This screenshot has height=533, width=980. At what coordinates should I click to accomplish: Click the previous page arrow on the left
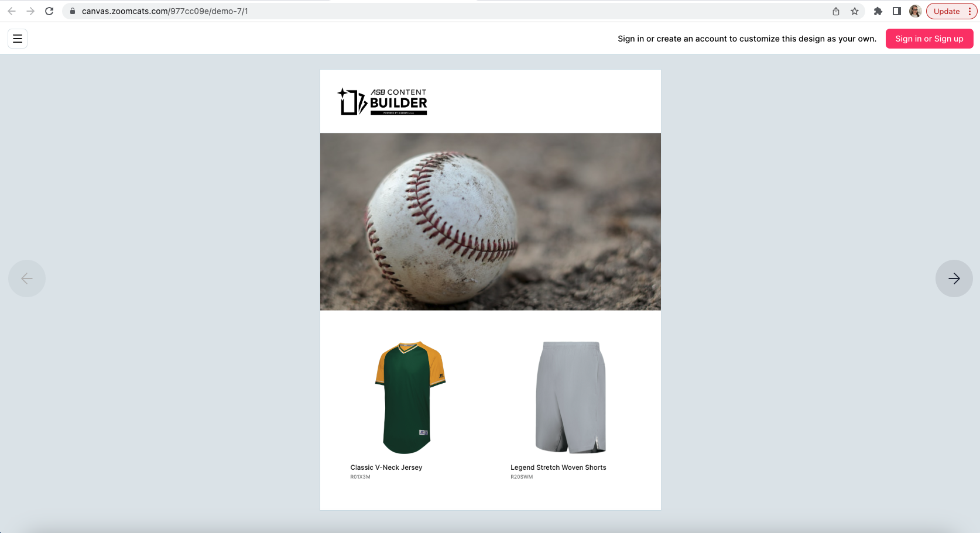[x=27, y=278]
